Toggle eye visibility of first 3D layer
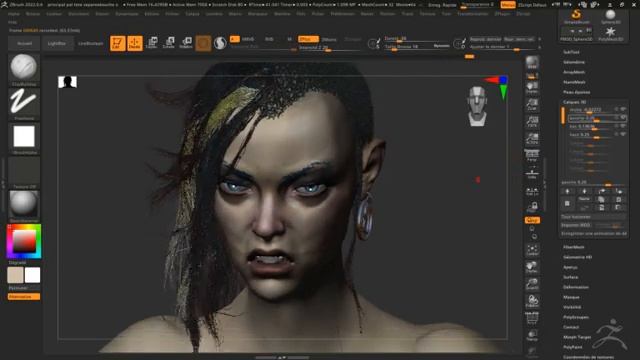The width and height of the screenshot is (640, 360). (623, 109)
